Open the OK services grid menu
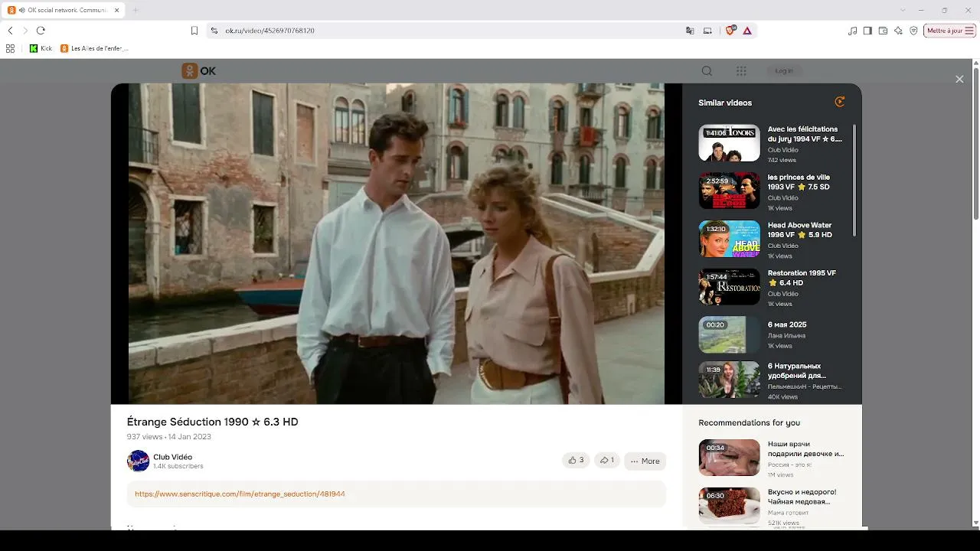This screenshot has width=980, height=551. pos(741,70)
